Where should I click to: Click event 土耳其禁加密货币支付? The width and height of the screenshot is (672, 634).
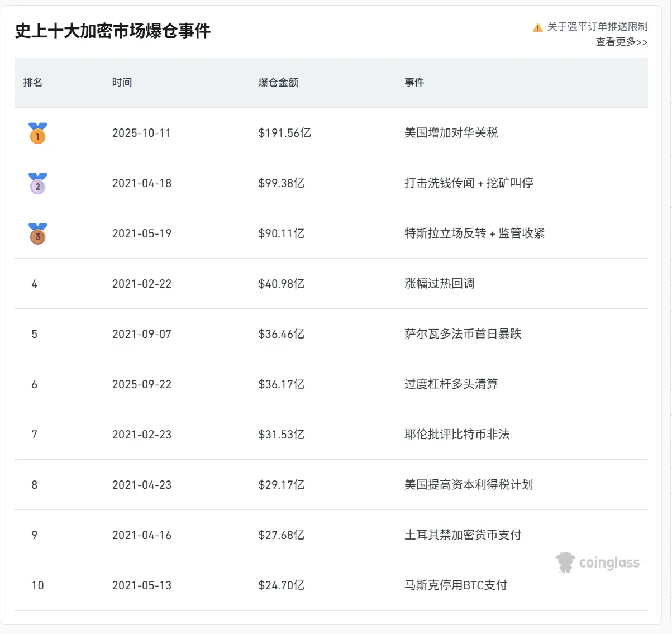tap(463, 535)
